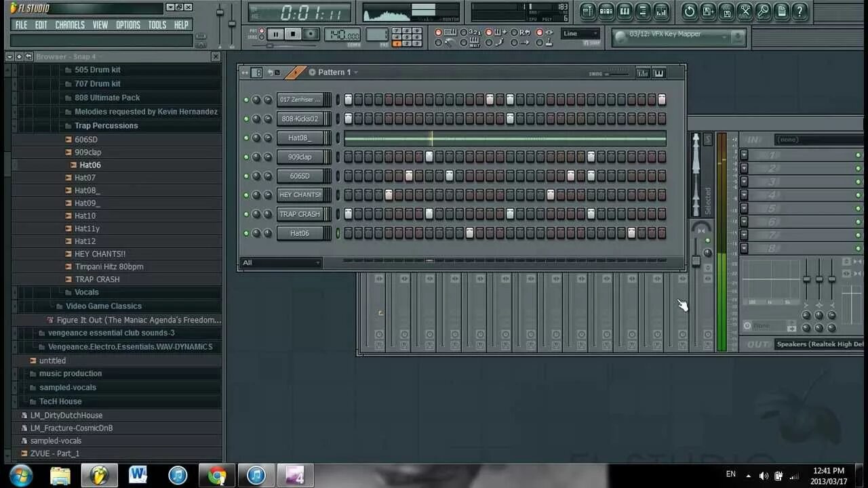The image size is (868, 488).
Task: Open the All channel filter dropdown
Action: (x=281, y=263)
